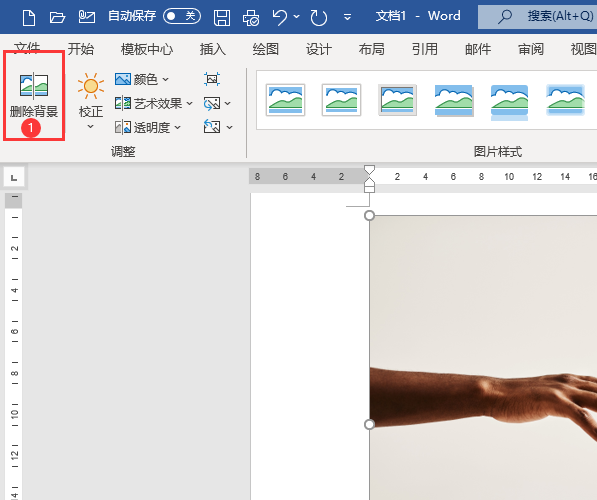Image resolution: width=597 pixels, height=500 pixels.
Task: Click the Search (搜索) box in title bar
Action: click(x=538, y=16)
